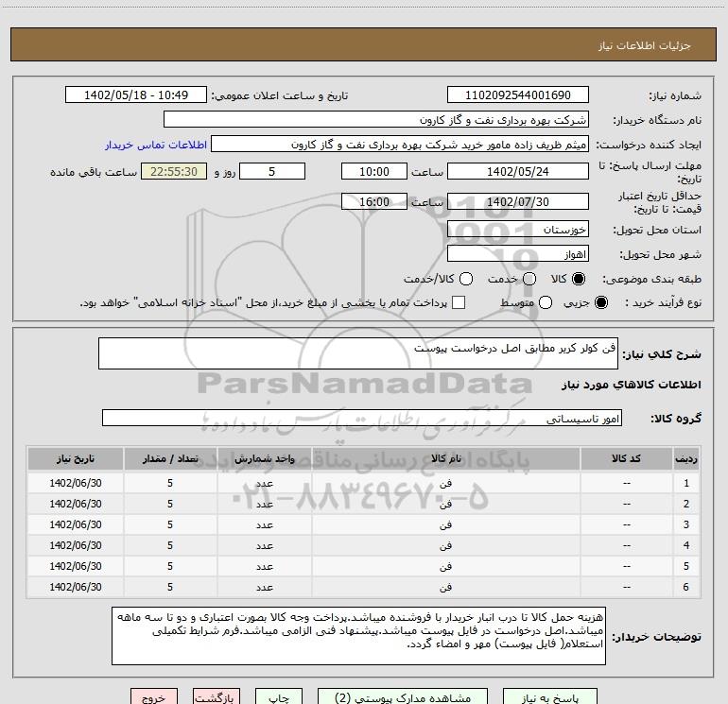
Task: Click the request creator name field
Action: (400, 144)
